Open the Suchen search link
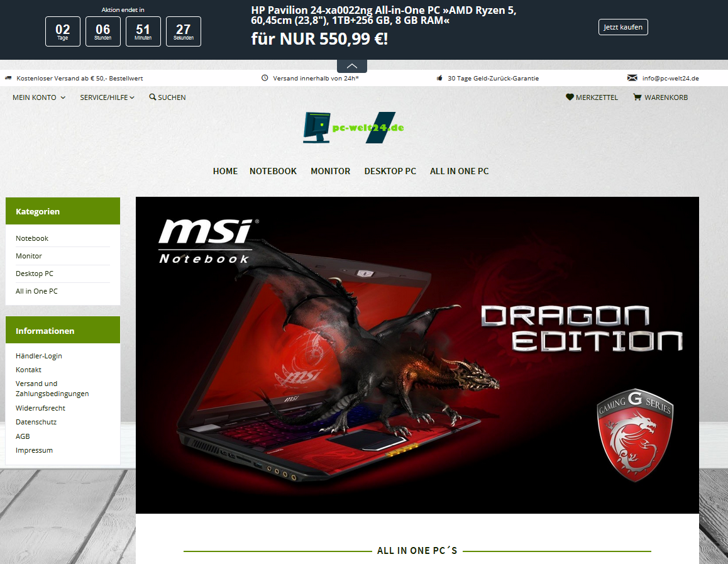The width and height of the screenshot is (728, 564). (x=168, y=97)
